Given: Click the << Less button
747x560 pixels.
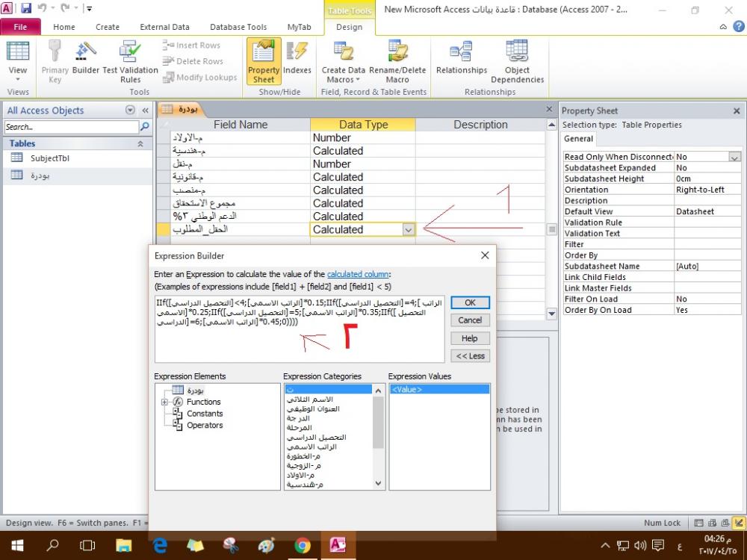Looking at the screenshot, I should [x=470, y=356].
